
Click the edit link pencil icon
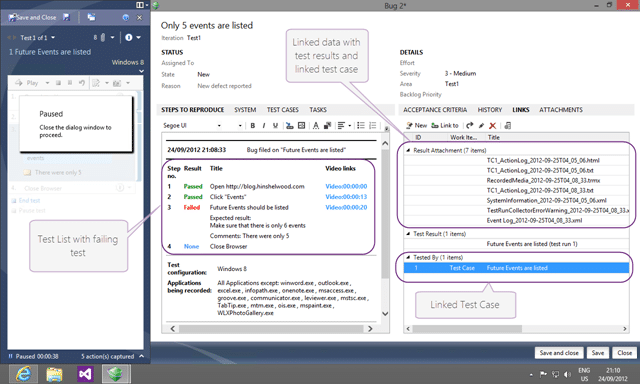481,125
